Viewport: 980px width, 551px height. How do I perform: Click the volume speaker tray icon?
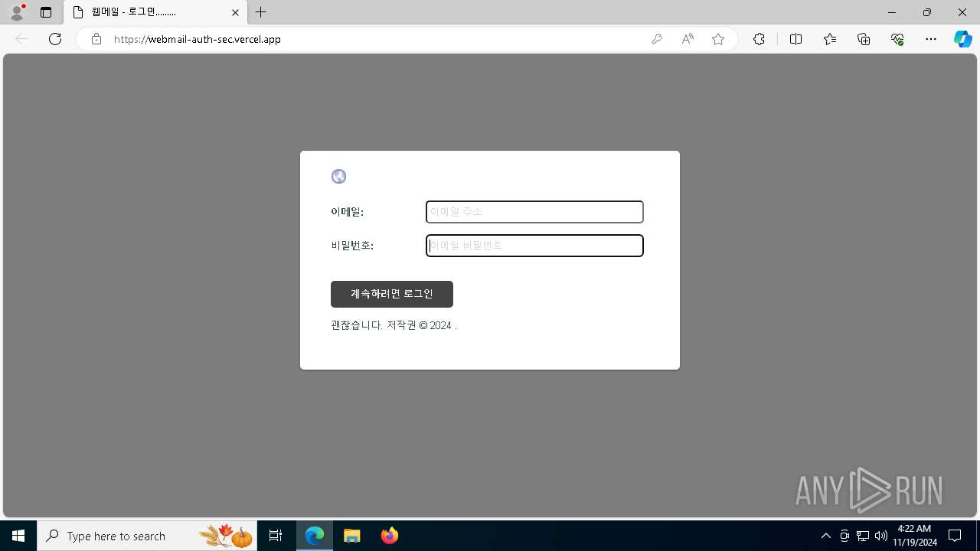(881, 536)
